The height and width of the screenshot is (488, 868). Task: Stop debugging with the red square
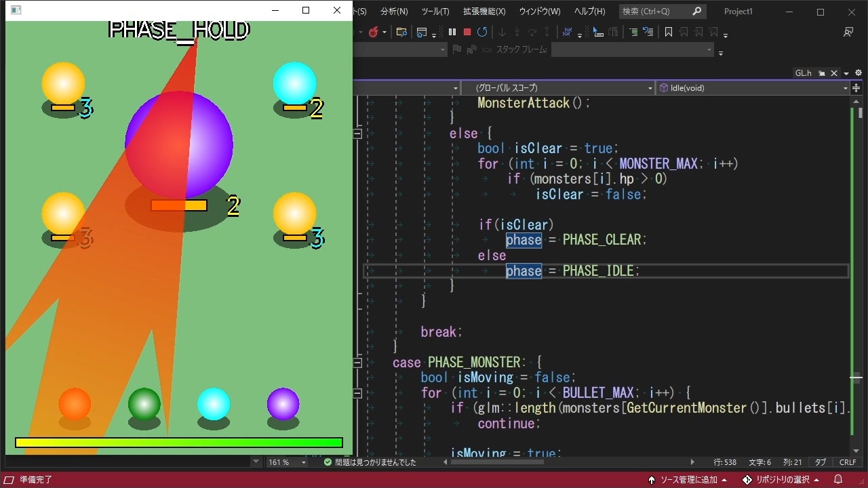pyautogui.click(x=467, y=32)
